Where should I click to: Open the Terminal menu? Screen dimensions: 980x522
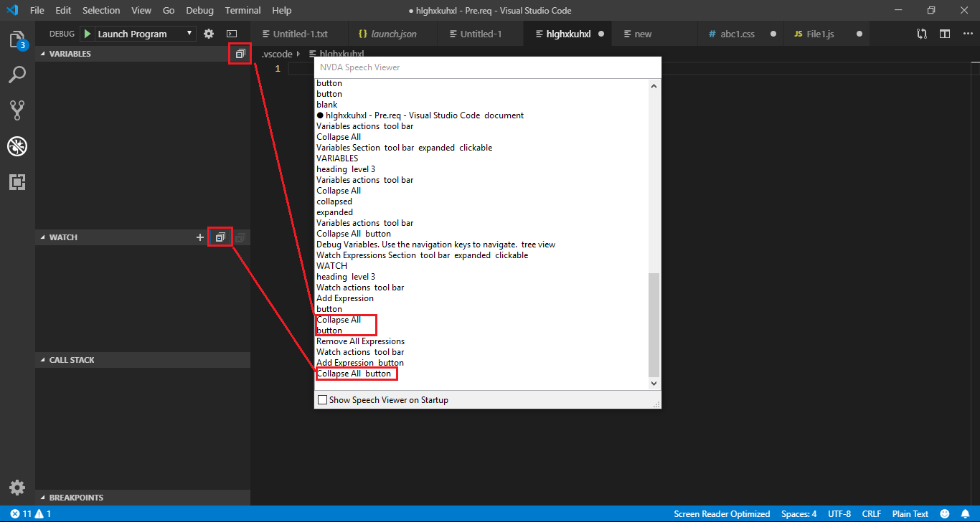coord(242,10)
